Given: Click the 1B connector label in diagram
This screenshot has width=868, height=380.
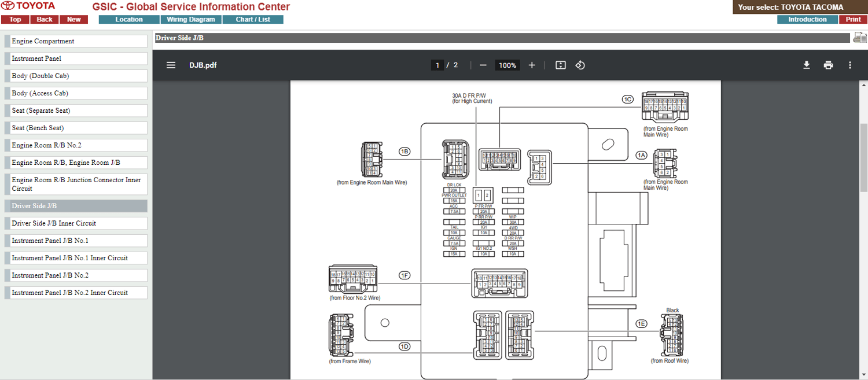Looking at the screenshot, I should coord(404,152).
